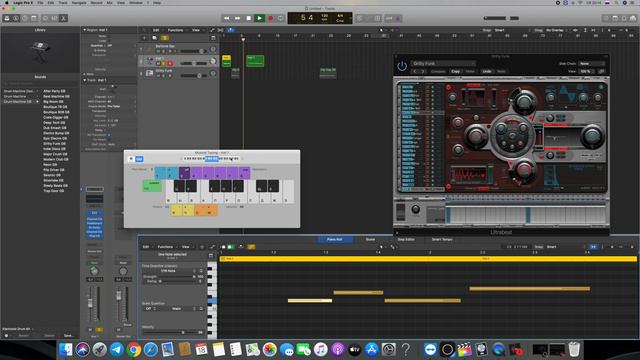Expand the More section in Region inspector

(x=84, y=74)
